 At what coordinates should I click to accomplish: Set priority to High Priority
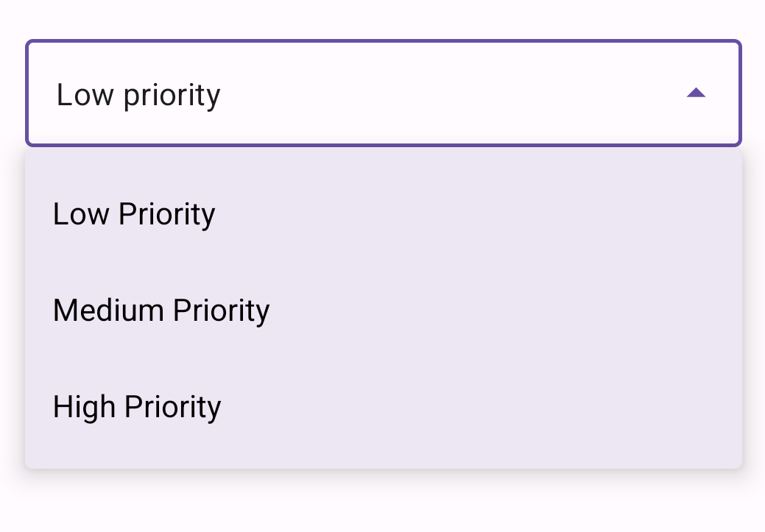tap(384, 407)
